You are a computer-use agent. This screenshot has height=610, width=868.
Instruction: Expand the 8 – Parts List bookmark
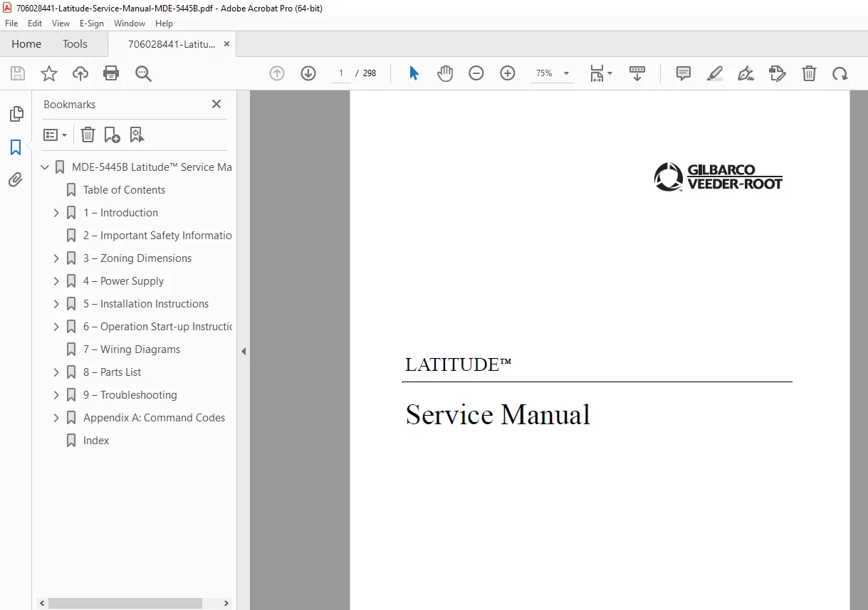click(x=56, y=372)
